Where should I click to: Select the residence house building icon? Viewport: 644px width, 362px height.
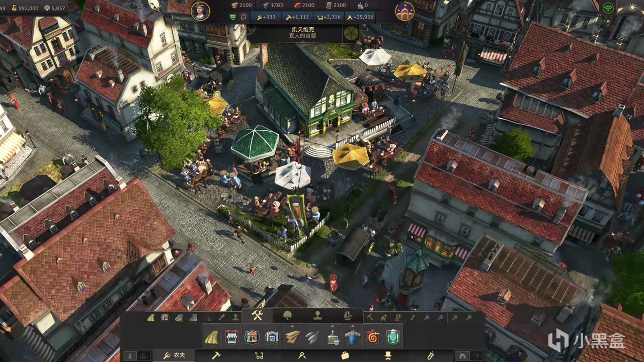click(252, 337)
